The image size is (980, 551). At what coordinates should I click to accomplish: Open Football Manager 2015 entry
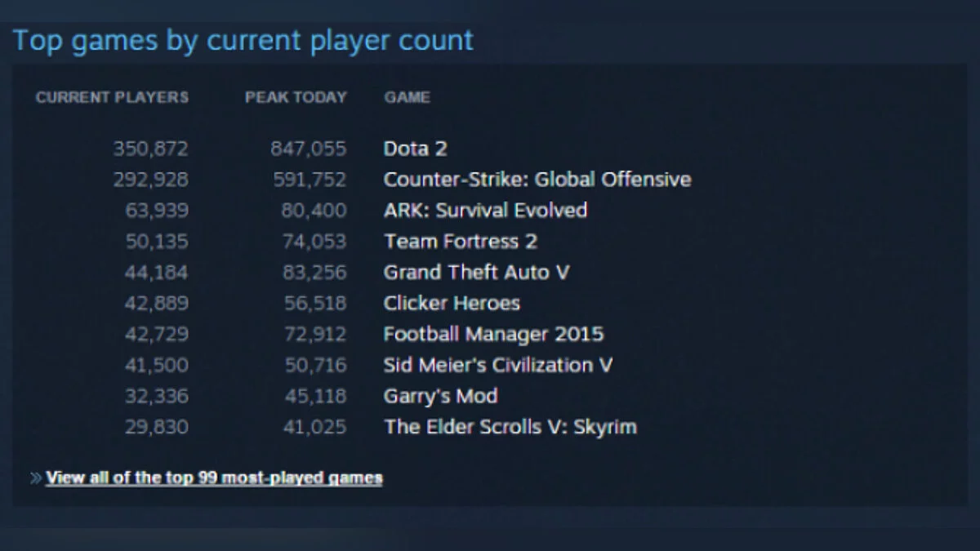[493, 334]
